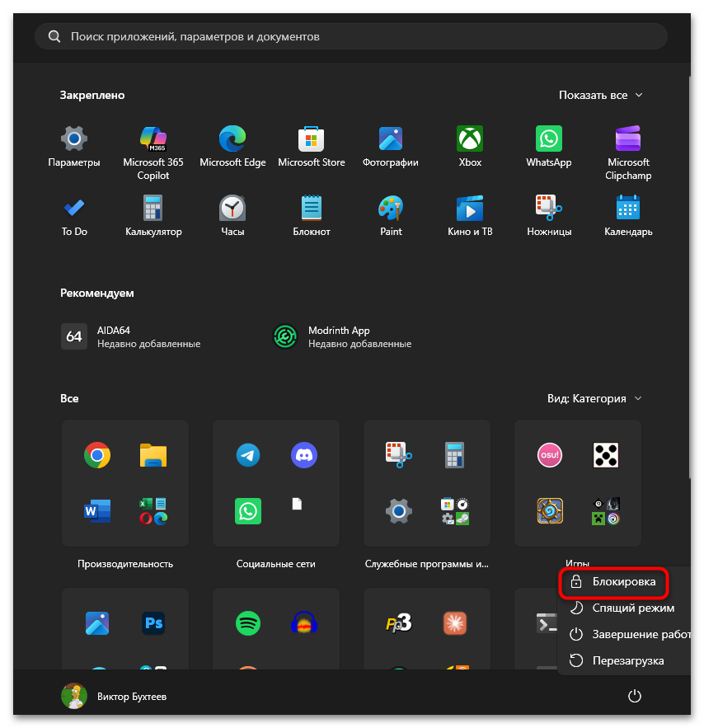Open Фотографии app
The height and width of the screenshot is (728, 704).
point(390,147)
